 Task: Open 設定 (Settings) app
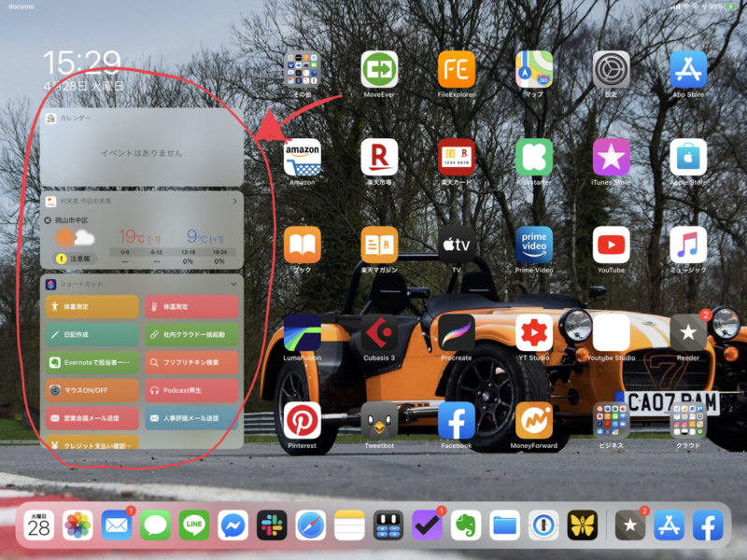[x=611, y=69]
